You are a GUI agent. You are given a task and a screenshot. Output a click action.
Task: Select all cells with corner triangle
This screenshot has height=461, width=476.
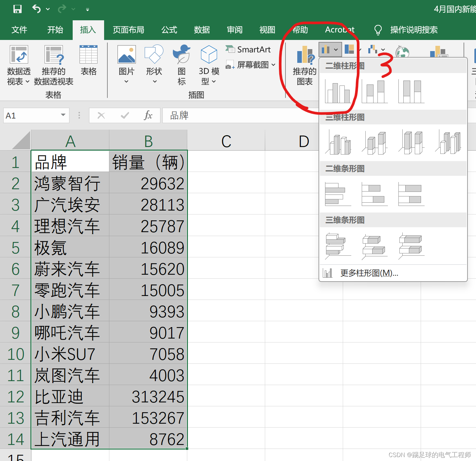(21, 141)
